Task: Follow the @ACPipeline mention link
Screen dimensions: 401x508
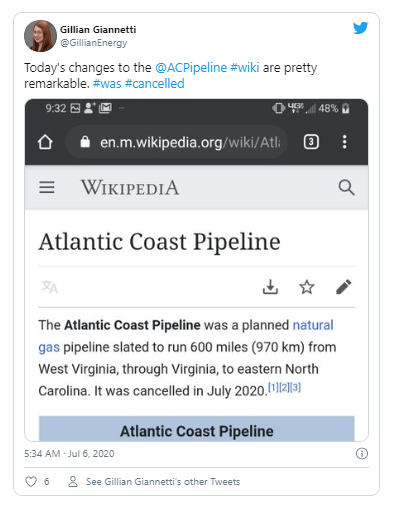Action: (x=191, y=67)
